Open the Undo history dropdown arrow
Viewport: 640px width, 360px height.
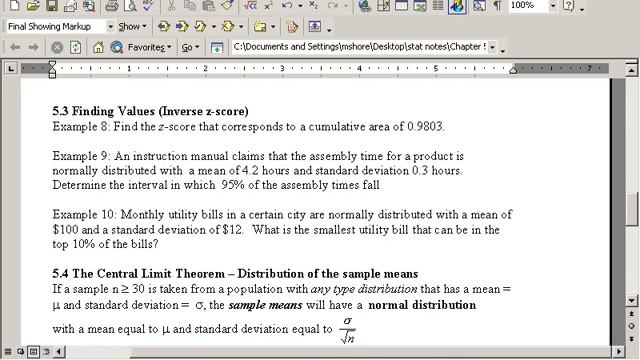click(x=300, y=6)
